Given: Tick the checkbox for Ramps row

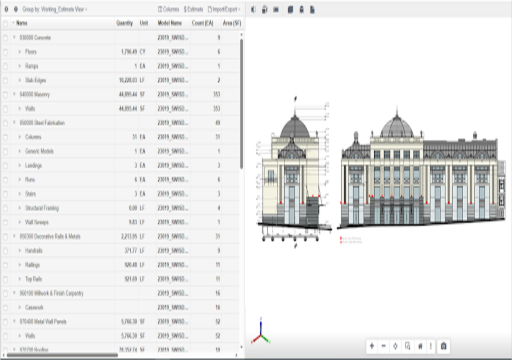Looking at the screenshot, I should [5, 66].
